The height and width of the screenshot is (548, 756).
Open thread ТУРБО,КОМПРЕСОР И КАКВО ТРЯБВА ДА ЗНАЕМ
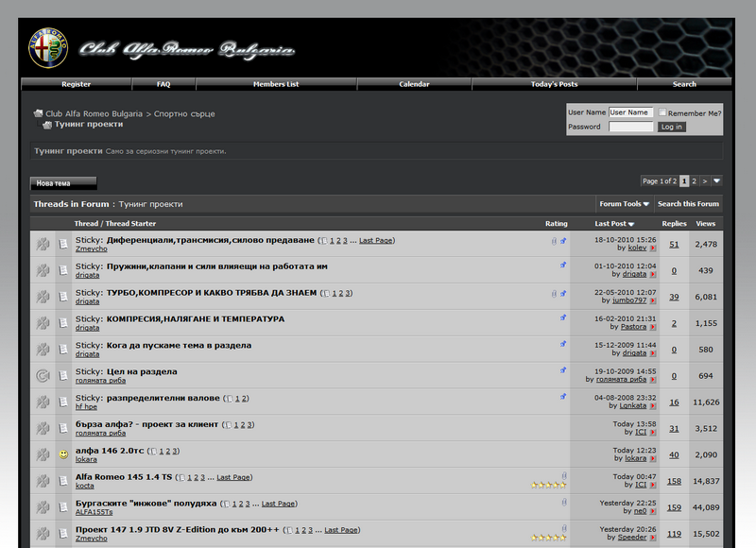(212, 293)
